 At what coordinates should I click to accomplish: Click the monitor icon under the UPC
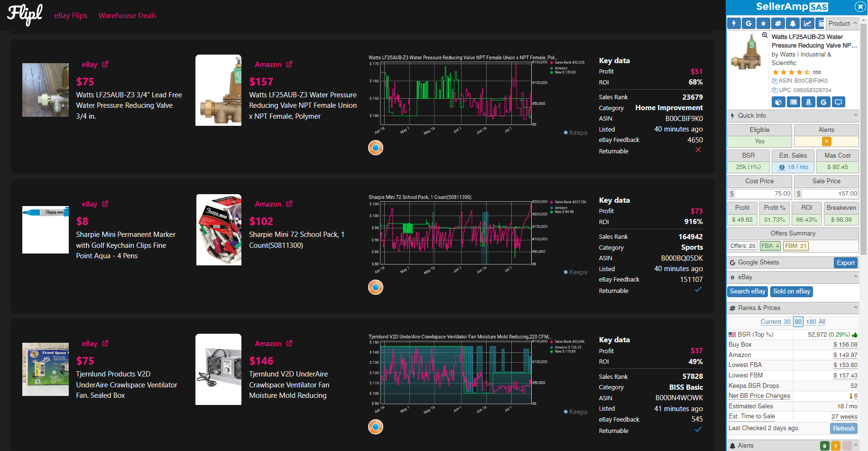pyautogui.click(x=839, y=102)
